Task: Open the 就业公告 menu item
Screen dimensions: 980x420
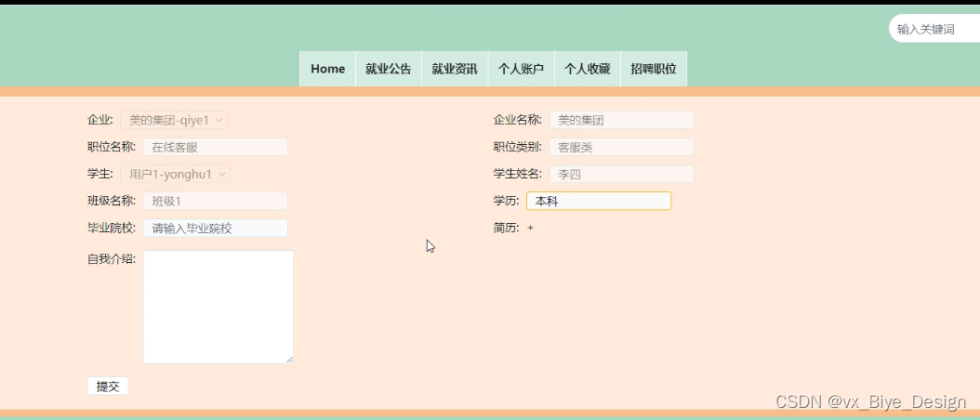Action: click(x=389, y=69)
